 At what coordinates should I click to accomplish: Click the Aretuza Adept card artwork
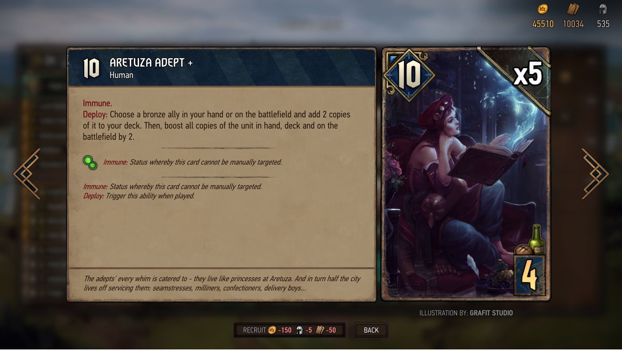466,174
